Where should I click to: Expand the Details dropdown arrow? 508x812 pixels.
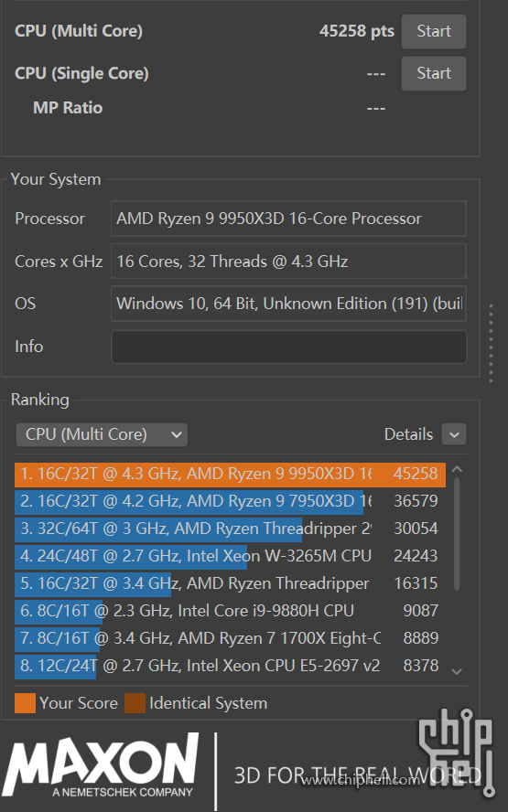454,434
